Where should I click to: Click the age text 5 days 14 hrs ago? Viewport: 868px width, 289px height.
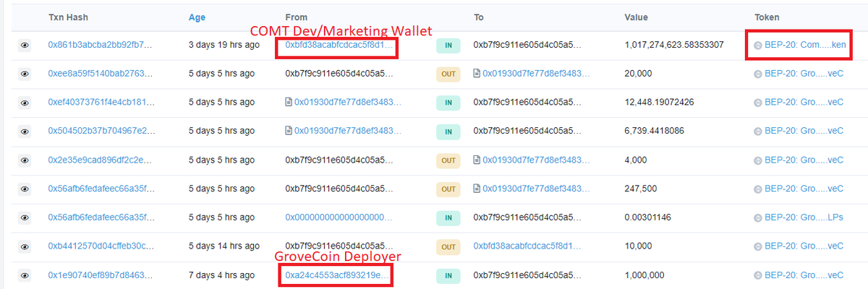tap(224, 246)
